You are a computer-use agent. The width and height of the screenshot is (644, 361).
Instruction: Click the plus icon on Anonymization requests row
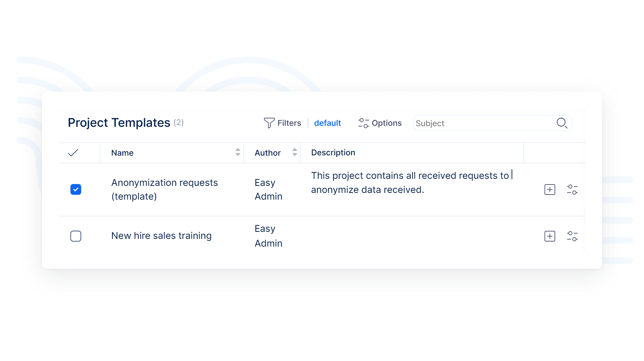(549, 190)
